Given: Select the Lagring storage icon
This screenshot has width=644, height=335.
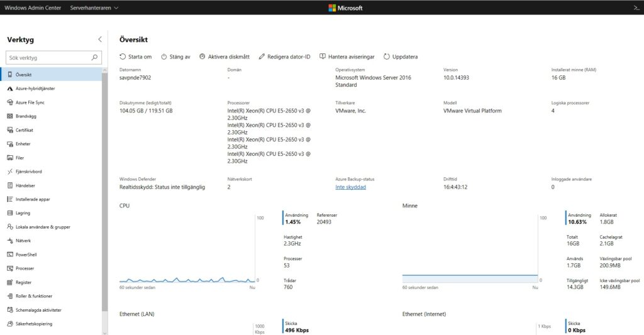Looking at the screenshot, I should click(10, 213).
